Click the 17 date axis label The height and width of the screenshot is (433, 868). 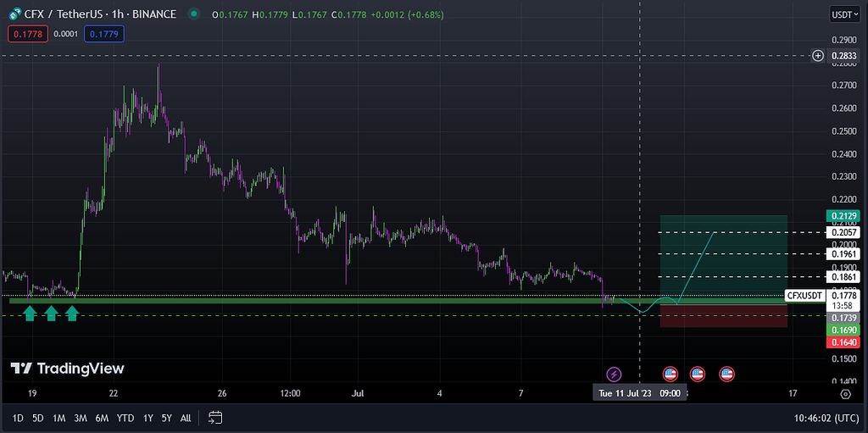coord(793,394)
